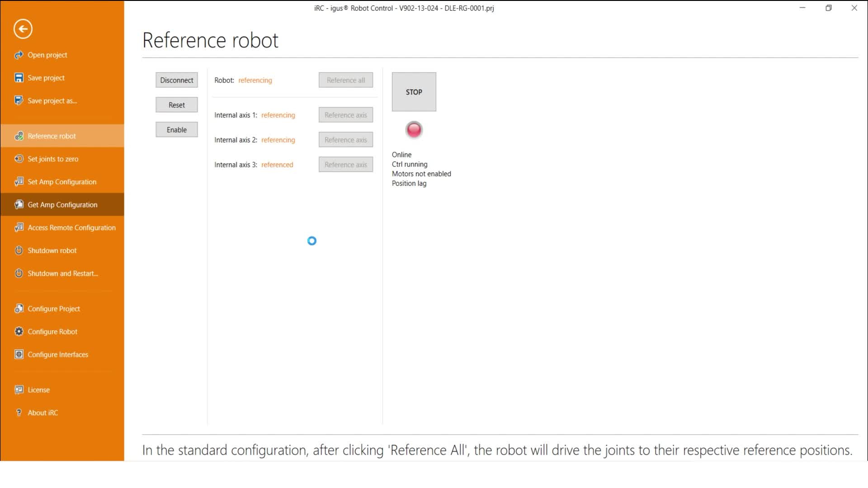Image resolution: width=868 pixels, height=488 pixels.
Task: Click the Motors not enabled status line
Action: pyautogui.click(x=421, y=174)
